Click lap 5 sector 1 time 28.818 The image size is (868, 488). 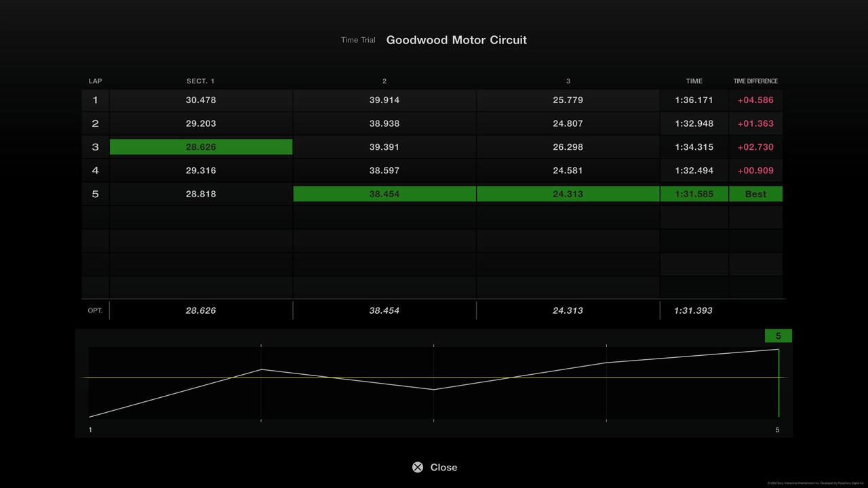(201, 194)
